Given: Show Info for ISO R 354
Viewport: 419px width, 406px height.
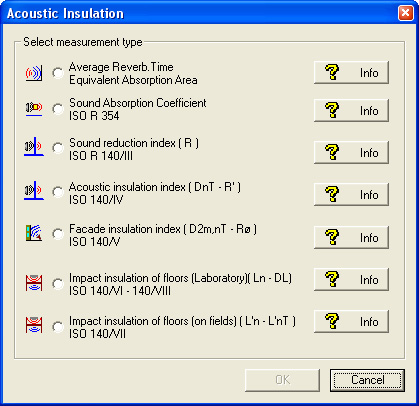Looking at the screenshot, I should (351, 110).
